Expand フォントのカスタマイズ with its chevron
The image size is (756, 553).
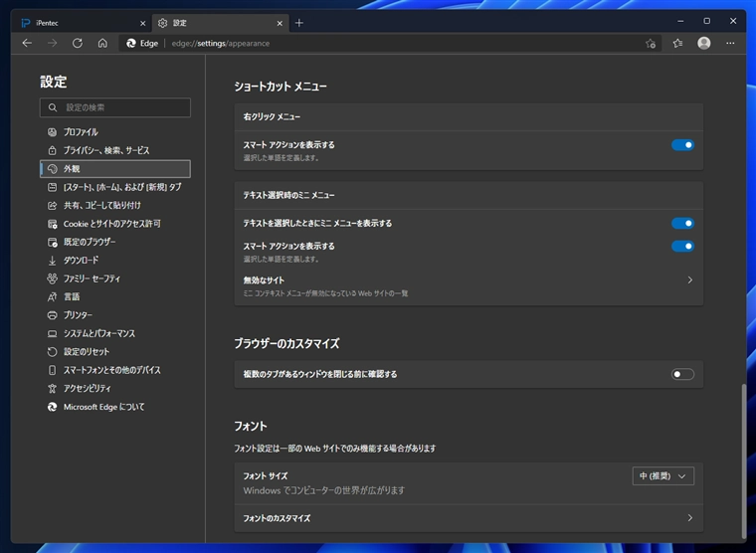coord(690,518)
